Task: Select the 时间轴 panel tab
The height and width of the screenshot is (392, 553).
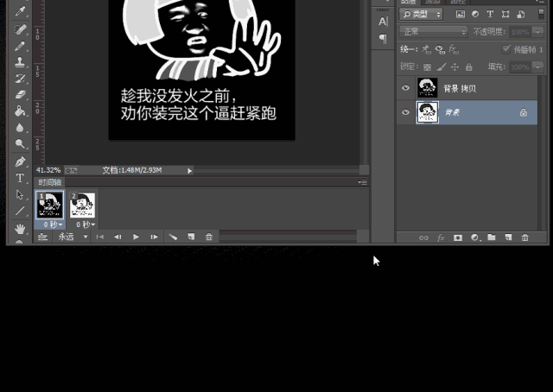Action: coord(50,182)
